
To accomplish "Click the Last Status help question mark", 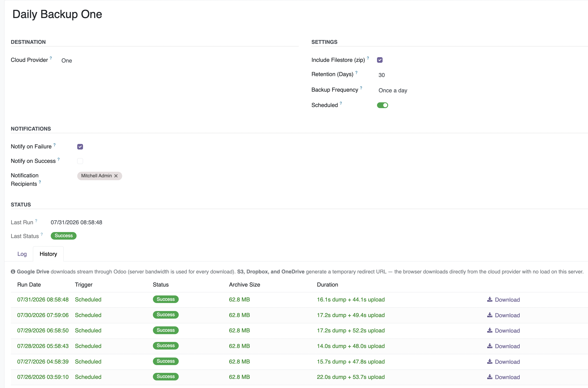I will [x=42, y=234].
